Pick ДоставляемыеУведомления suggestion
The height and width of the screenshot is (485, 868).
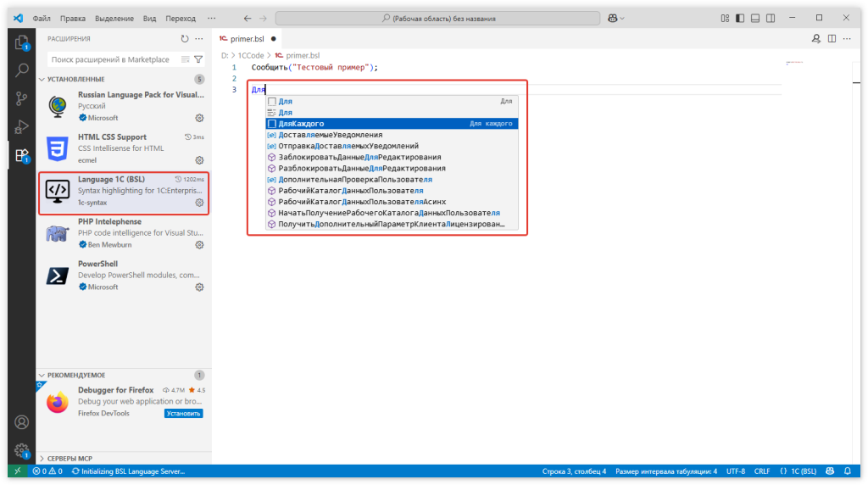392,135
